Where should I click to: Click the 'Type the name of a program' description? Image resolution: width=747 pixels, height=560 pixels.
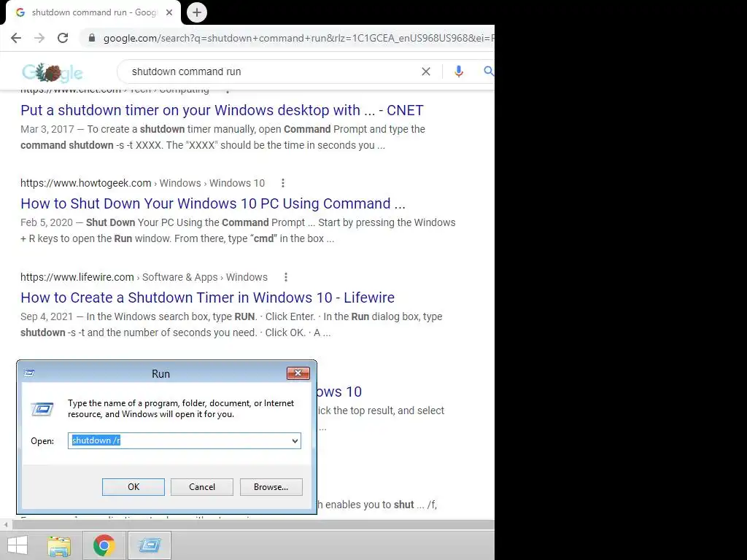181,408
